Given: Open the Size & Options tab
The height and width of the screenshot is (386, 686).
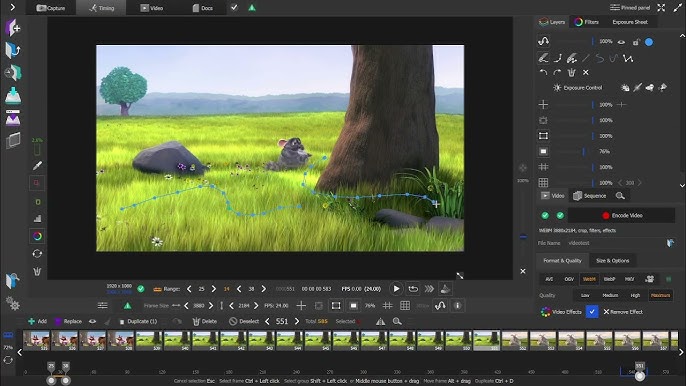Looking at the screenshot, I should pos(612,260).
